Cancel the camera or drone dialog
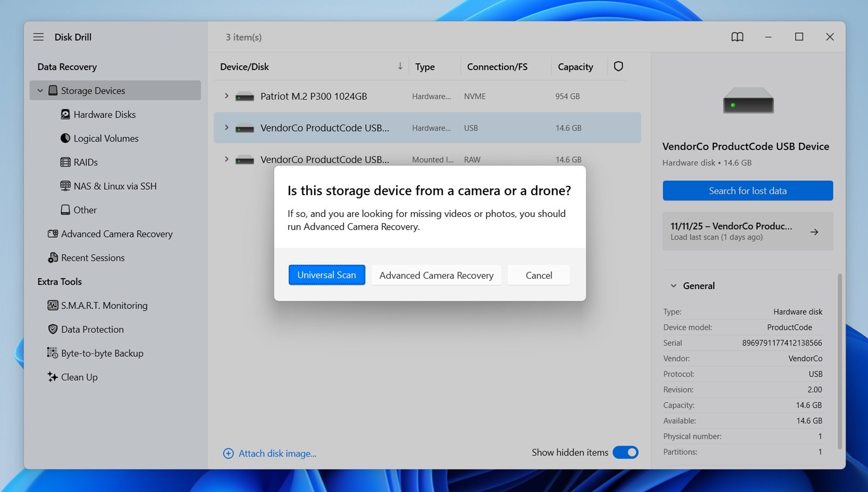Screen dimensions: 868x492 tap(538, 275)
